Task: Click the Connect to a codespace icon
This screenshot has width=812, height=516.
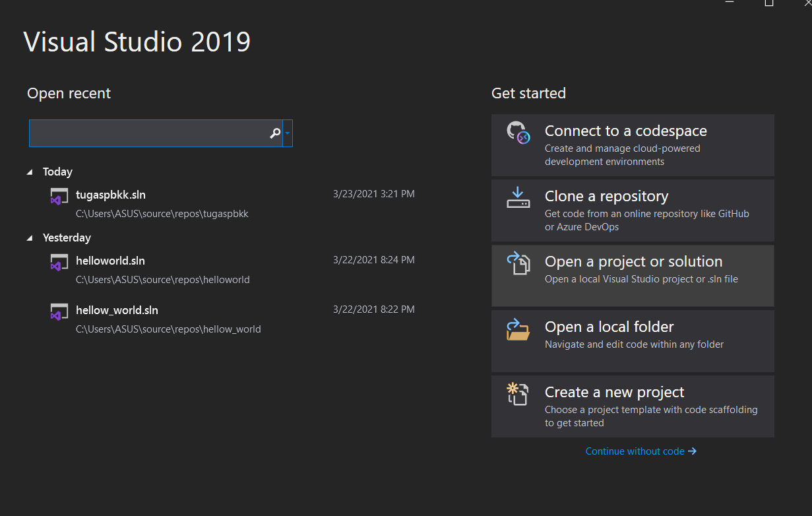Action: (518, 133)
